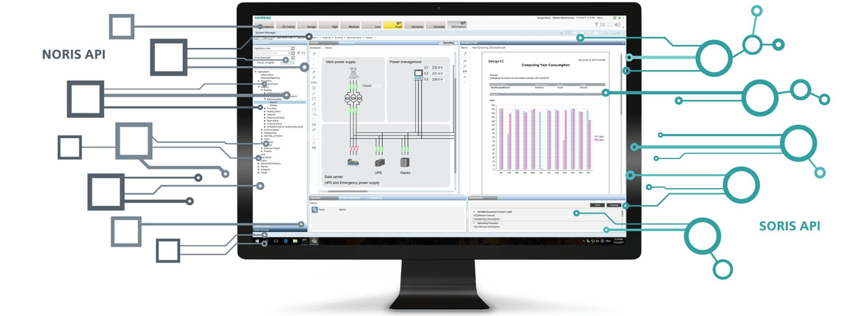The height and width of the screenshot is (316, 868).
Task: Select Ventilation and air conditioning plants node
Action: (x=285, y=126)
